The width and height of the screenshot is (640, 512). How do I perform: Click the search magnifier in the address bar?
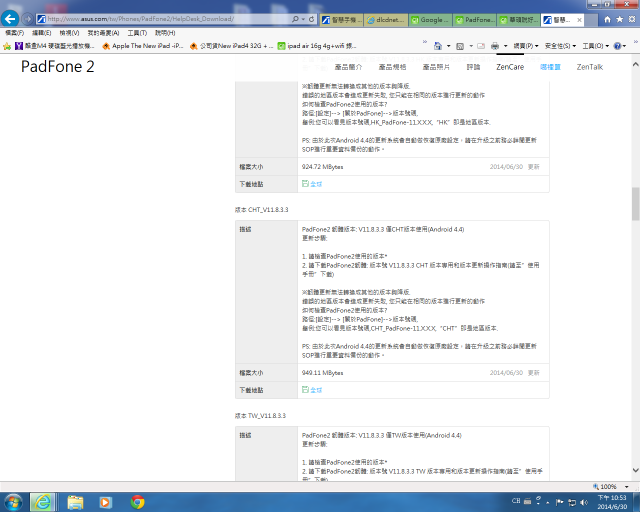[295, 19]
